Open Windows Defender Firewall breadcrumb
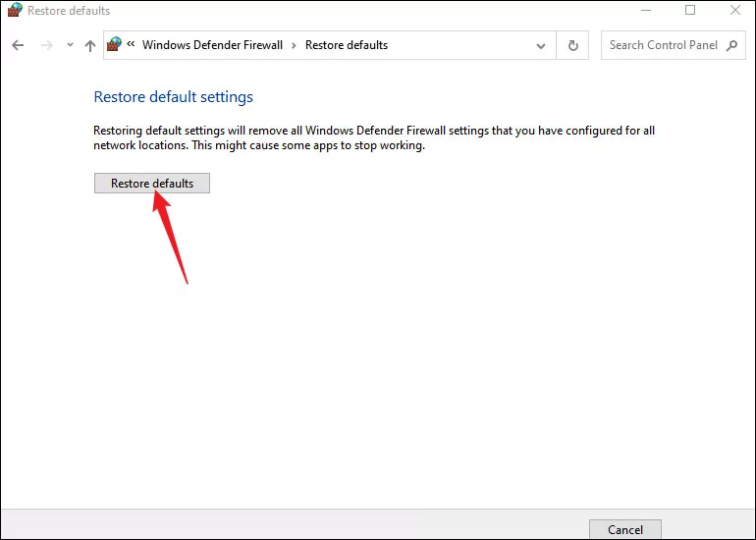Screen dimensions: 756x540 coord(212,45)
